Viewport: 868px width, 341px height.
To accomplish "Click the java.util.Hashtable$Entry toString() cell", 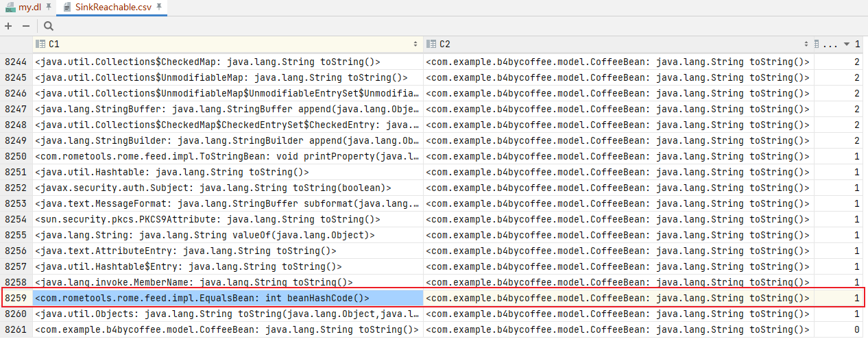I will point(228,266).
